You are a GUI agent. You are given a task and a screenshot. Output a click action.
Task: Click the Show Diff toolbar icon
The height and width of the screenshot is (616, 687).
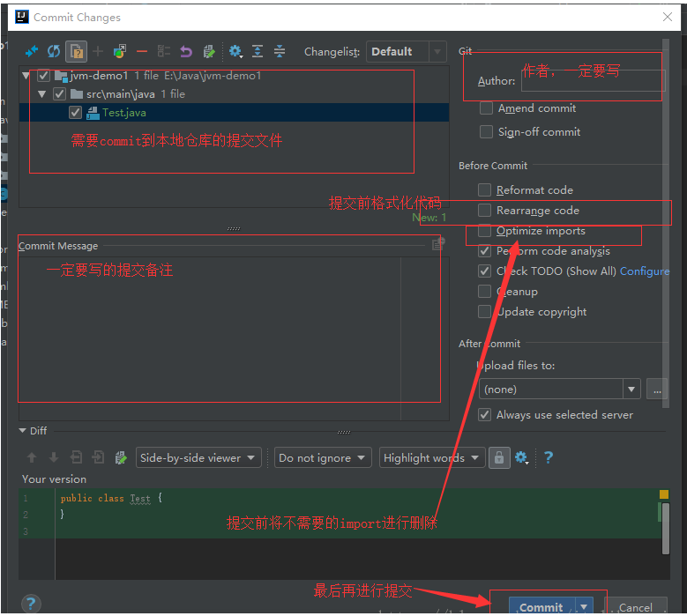point(32,52)
